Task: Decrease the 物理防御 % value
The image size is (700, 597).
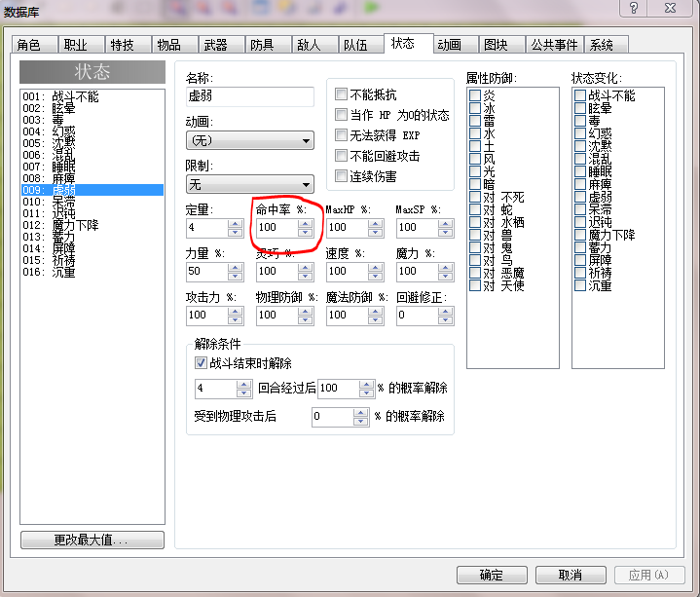Action: 306,319
